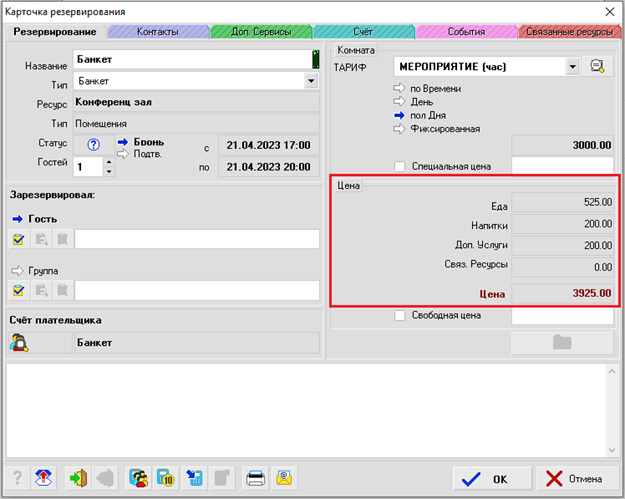This screenshot has width=625, height=499.
Task: Click the print reservation icon
Action: [255, 477]
